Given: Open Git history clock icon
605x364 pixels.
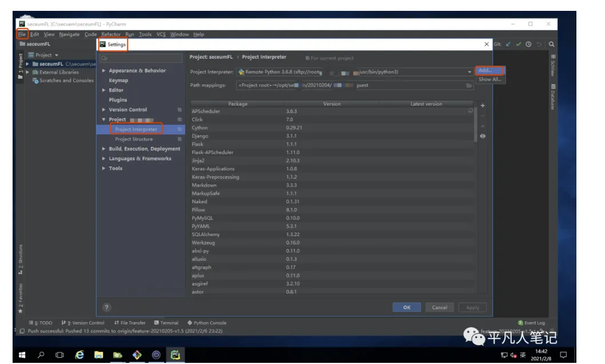Looking at the screenshot, I should [x=528, y=45].
